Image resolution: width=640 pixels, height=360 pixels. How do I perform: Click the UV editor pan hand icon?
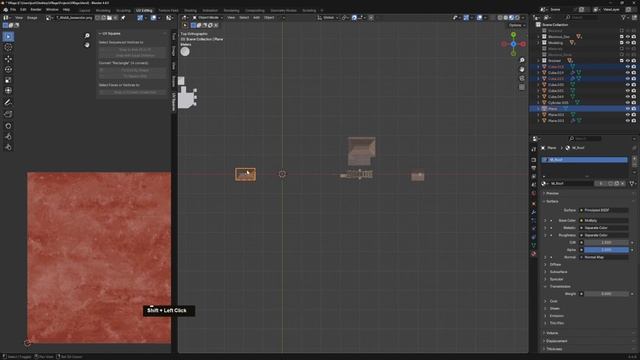click(87, 45)
